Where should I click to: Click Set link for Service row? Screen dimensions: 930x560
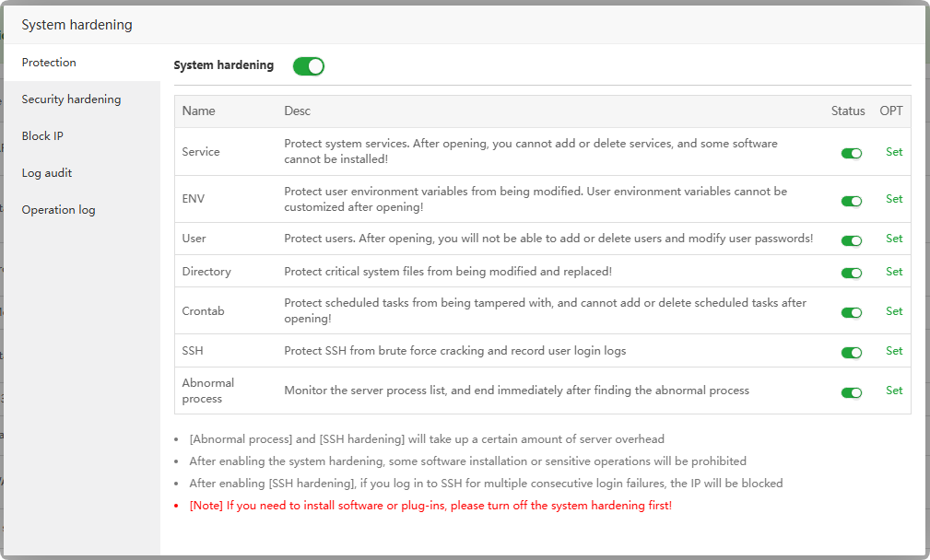[x=894, y=152]
